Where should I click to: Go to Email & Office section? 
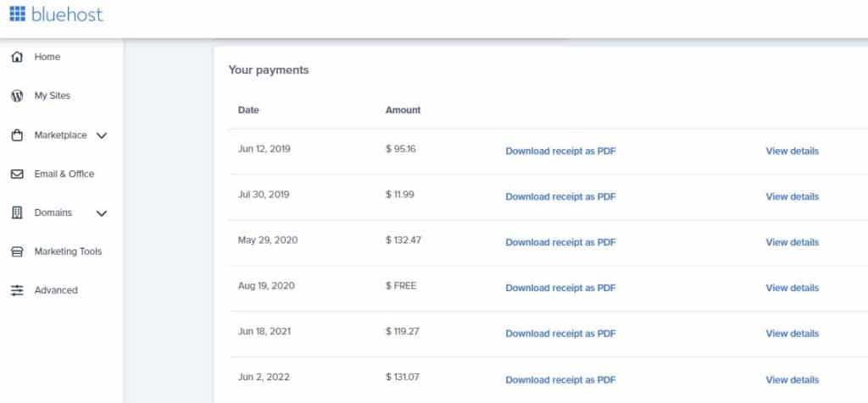click(x=64, y=174)
